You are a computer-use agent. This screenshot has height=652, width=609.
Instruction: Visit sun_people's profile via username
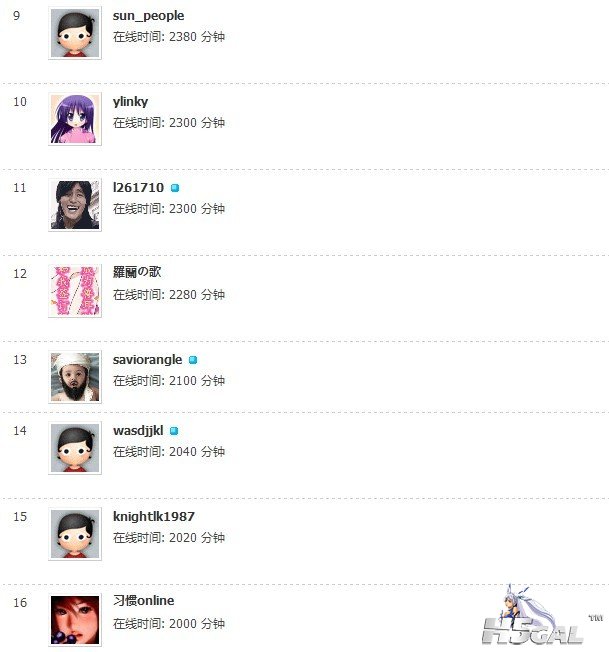coord(148,16)
